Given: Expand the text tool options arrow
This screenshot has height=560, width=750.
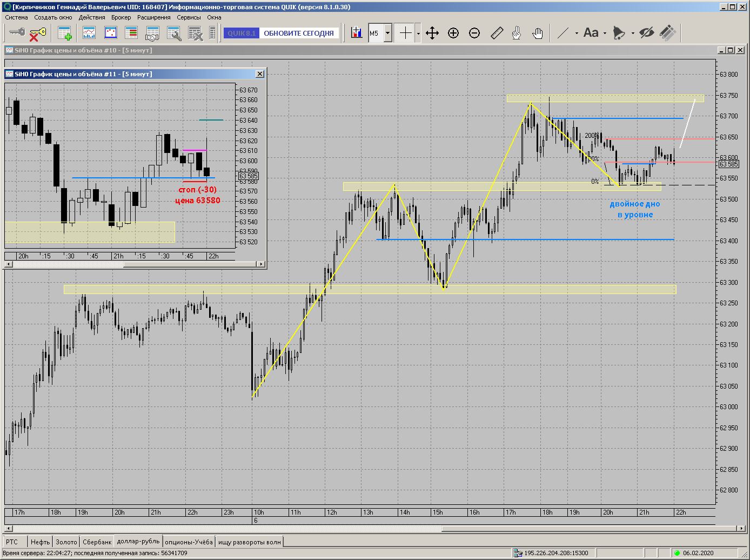Looking at the screenshot, I should tap(605, 33).
